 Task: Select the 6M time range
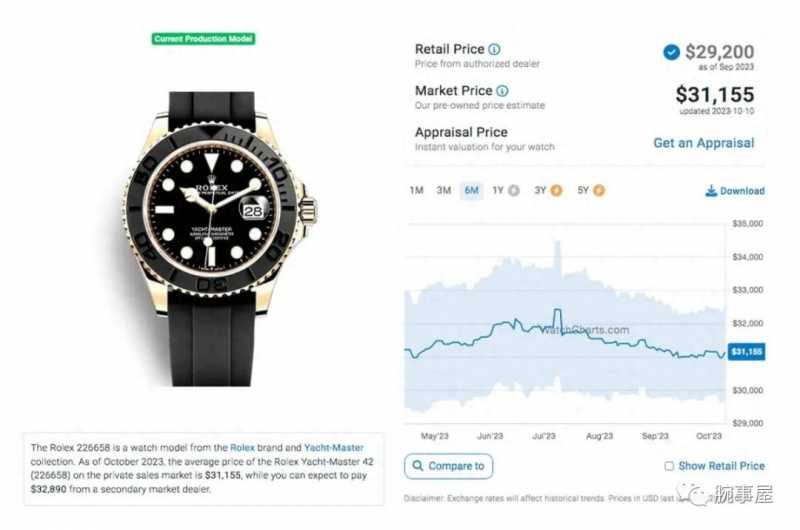(471, 191)
